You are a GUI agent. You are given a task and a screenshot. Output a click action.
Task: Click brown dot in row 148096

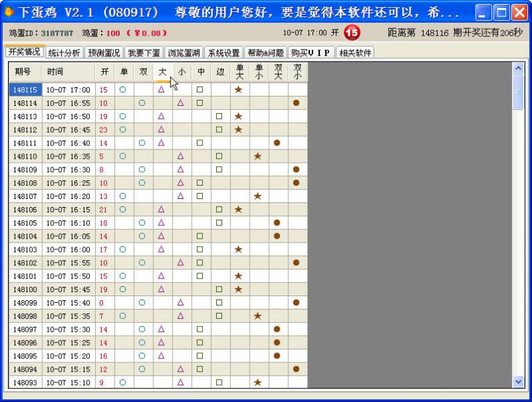(x=277, y=342)
